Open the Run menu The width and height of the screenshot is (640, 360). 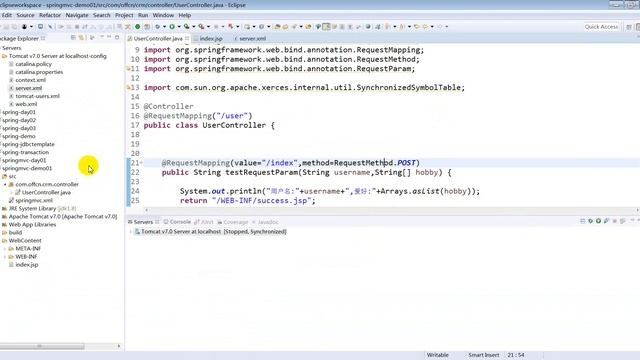[143, 15]
